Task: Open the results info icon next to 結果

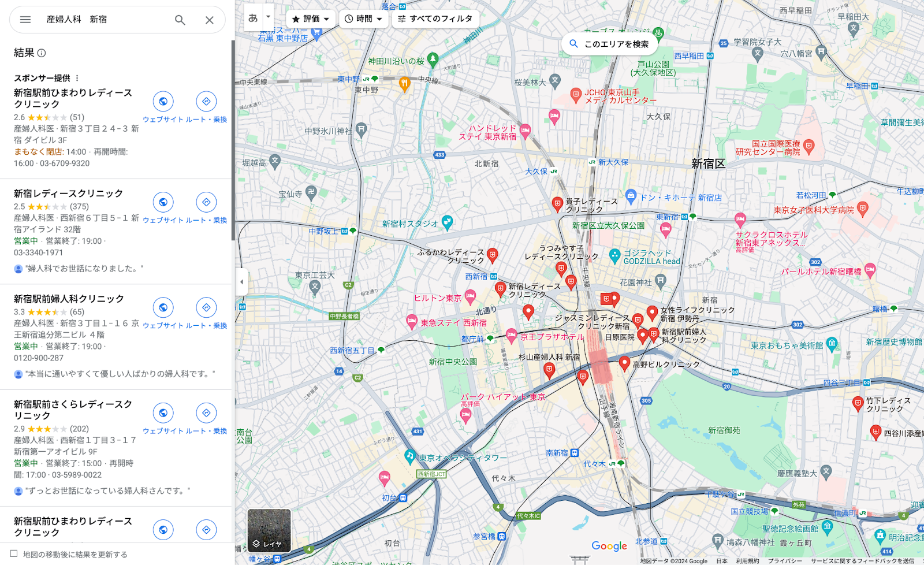Action: click(42, 53)
